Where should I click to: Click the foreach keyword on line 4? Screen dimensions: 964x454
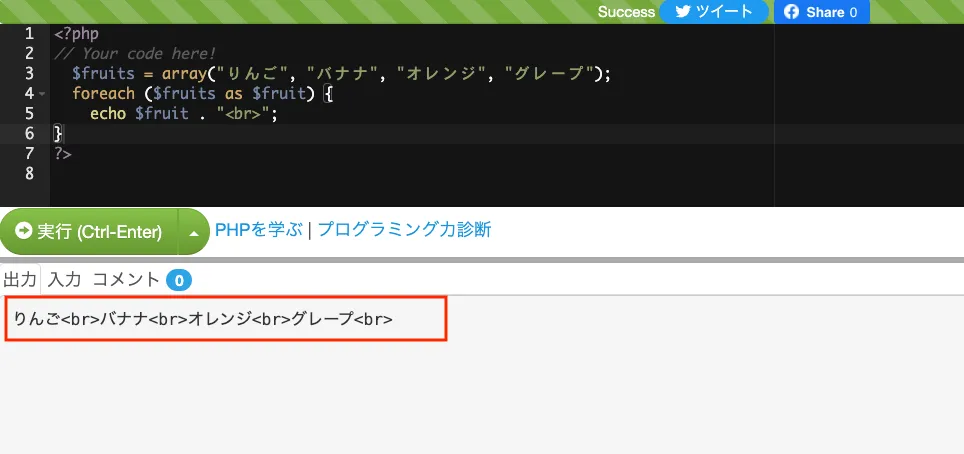click(103, 94)
